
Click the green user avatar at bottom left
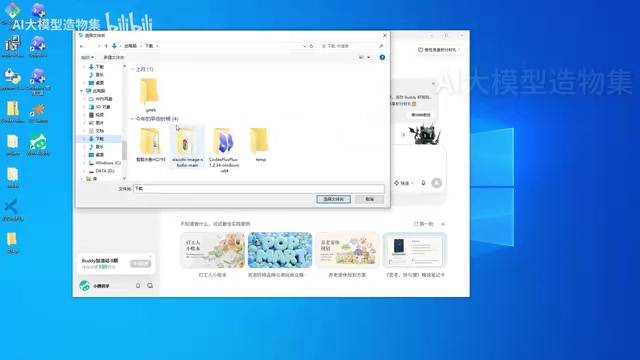tap(84, 286)
